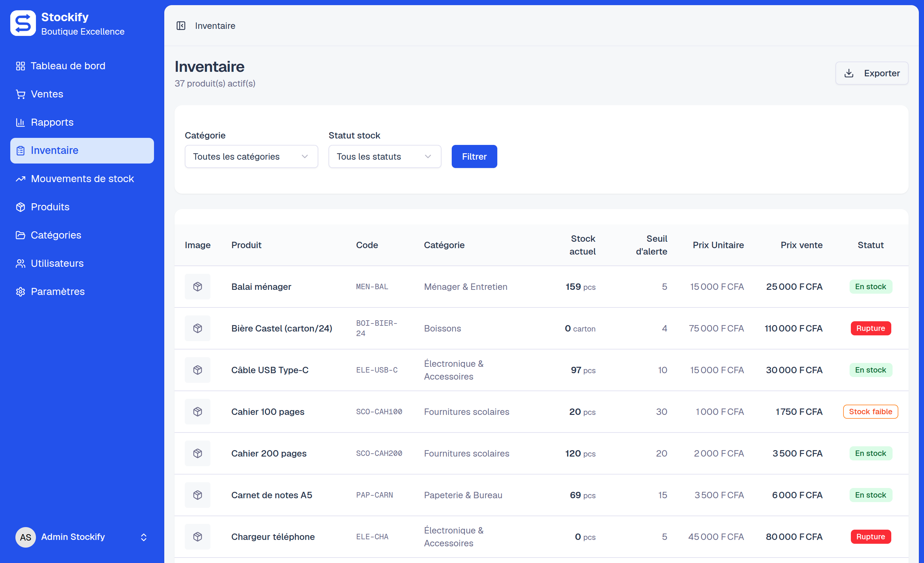The width and height of the screenshot is (924, 563).
Task: Open Toutes les catégories dropdown
Action: point(251,156)
